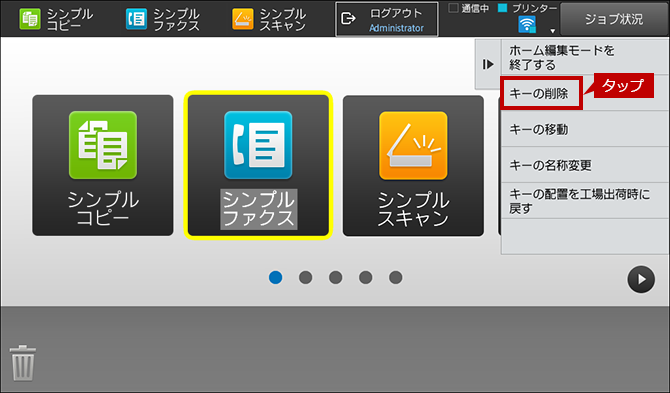670x393 pixels.
Task: Select the highlighted Simple Fax (シンプルファクス) tile
Action: 258,165
